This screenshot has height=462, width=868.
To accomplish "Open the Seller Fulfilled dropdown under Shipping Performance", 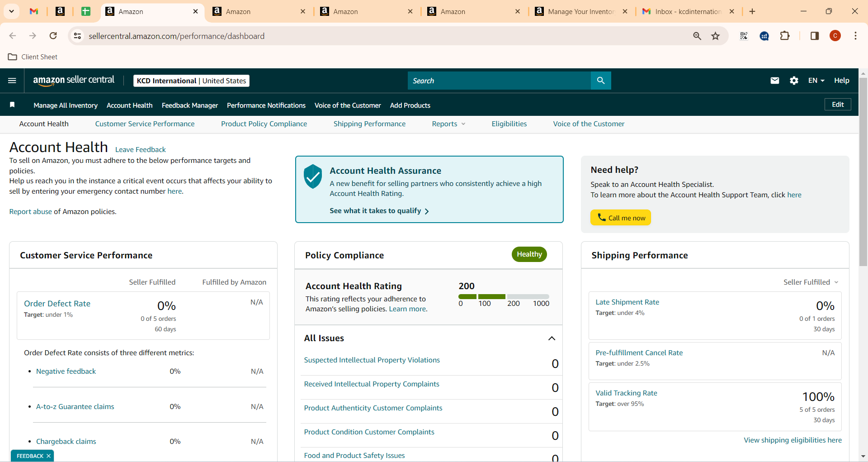I will tap(811, 282).
